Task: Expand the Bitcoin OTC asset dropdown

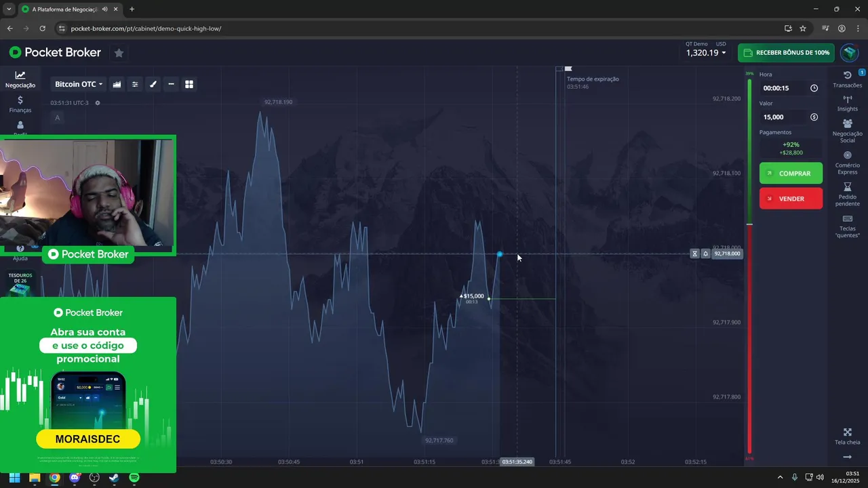Action: [79, 84]
